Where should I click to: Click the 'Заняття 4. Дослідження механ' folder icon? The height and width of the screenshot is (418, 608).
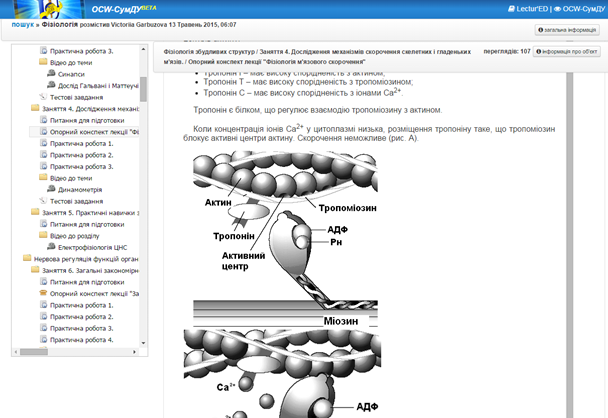click(x=35, y=108)
